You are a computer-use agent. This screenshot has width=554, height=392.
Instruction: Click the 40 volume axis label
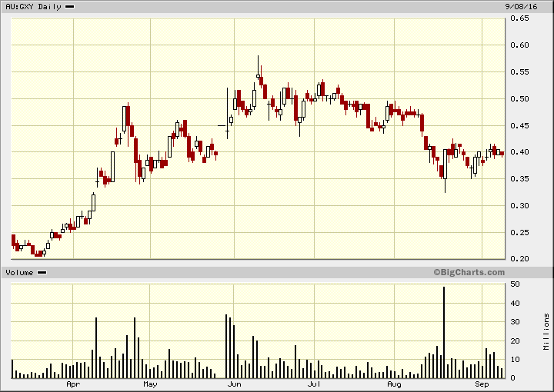(515, 304)
